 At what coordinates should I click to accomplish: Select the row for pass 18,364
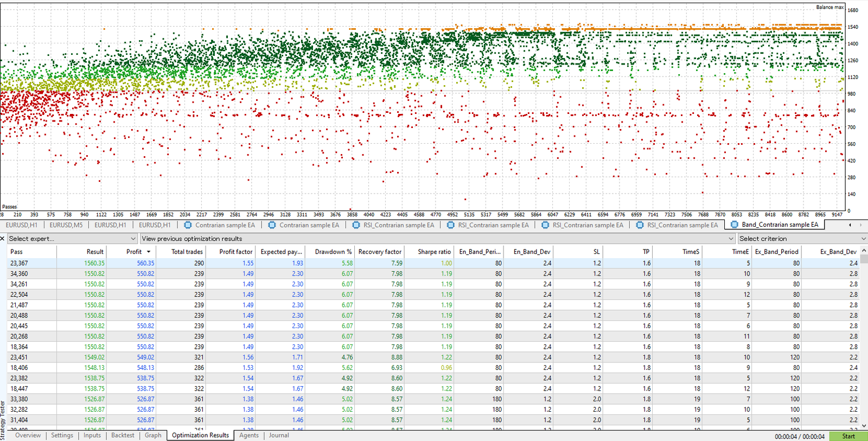(434, 347)
